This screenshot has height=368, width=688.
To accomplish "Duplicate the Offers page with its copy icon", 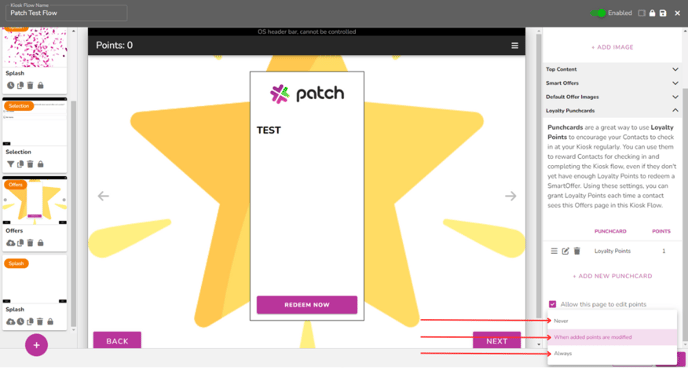I will click(x=20, y=243).
